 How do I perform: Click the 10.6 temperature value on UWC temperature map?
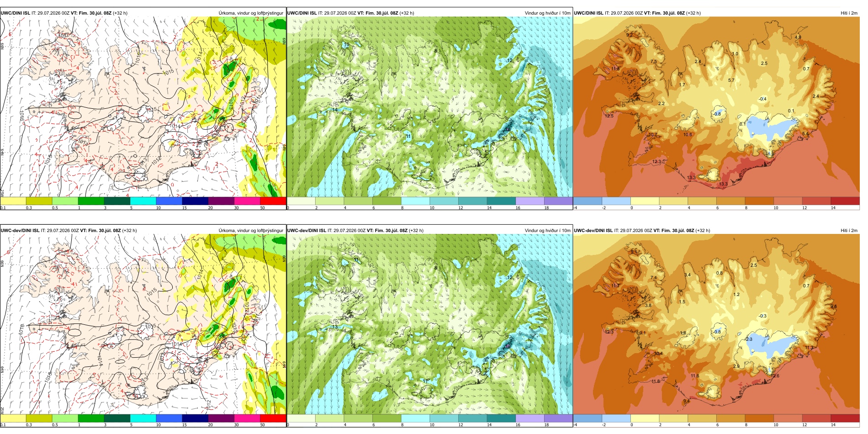pos(688,135)
